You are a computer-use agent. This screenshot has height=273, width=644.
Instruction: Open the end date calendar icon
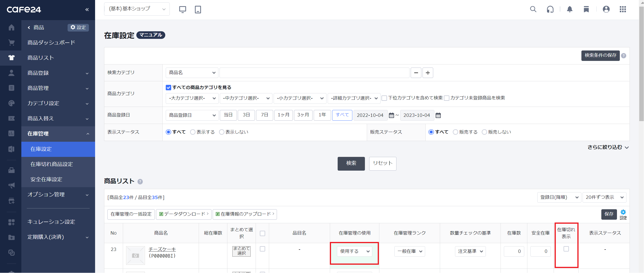click(438, 115)
